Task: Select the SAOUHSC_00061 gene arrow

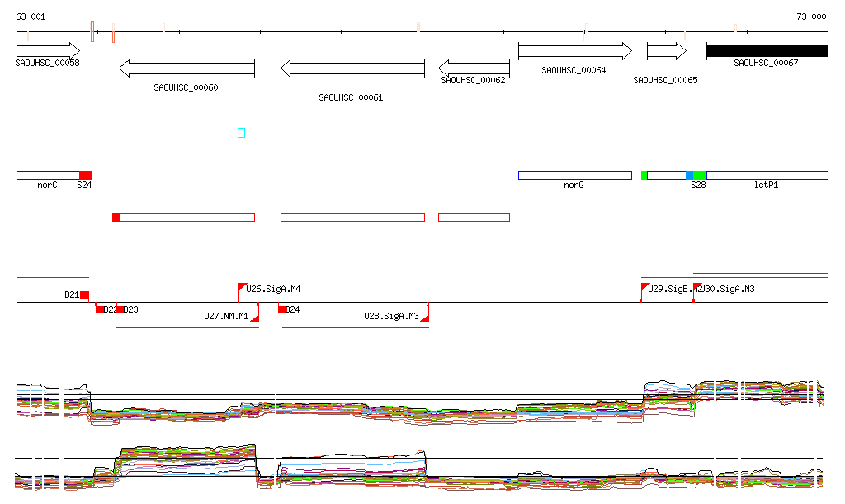Action: pyautogui.click(x=352, y=68)
